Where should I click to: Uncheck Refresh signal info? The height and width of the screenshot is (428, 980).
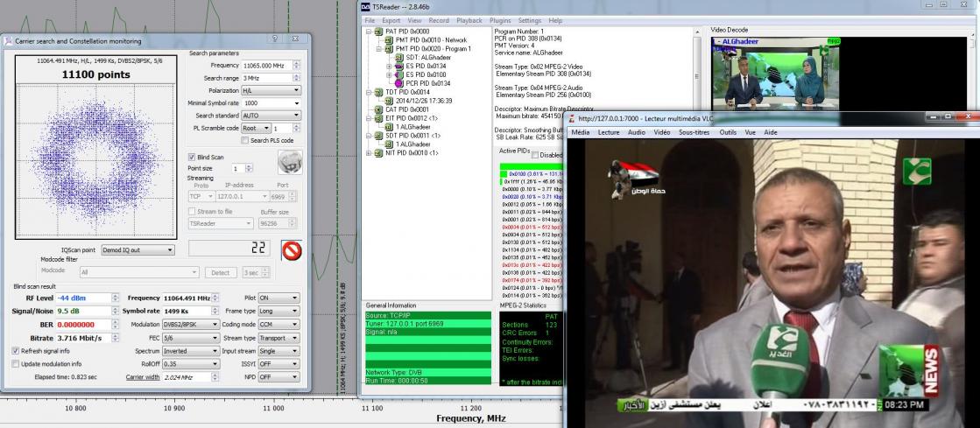(16, 351)
